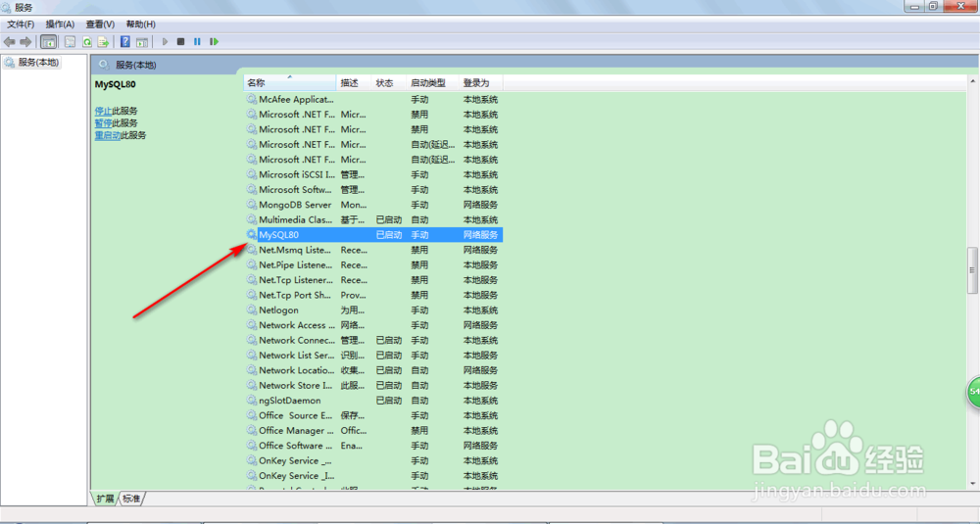Toggle the show/hide console tree icon
980x524 pixels.
click(x=49, y=42)
